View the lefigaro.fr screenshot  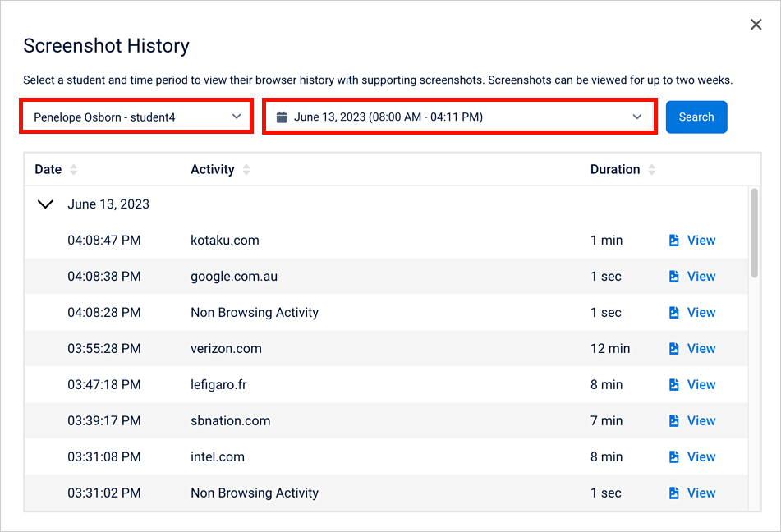(702, 384)
